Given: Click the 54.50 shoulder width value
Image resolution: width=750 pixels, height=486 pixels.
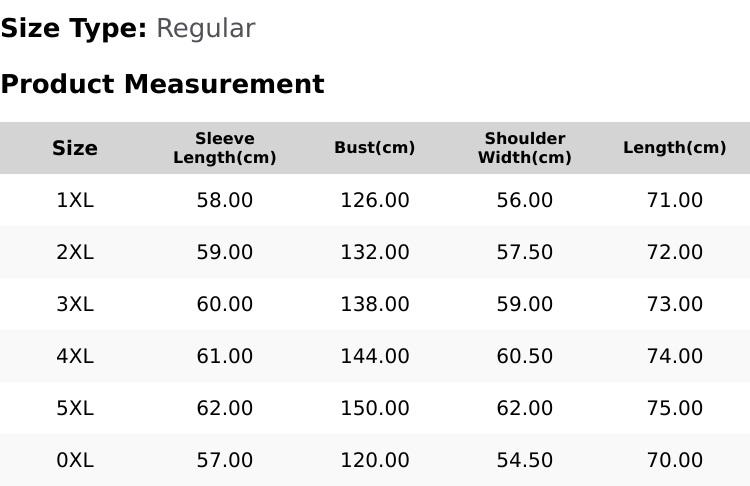Looking at the screenshot, I should pyautogui.click(x=525, y=461).
